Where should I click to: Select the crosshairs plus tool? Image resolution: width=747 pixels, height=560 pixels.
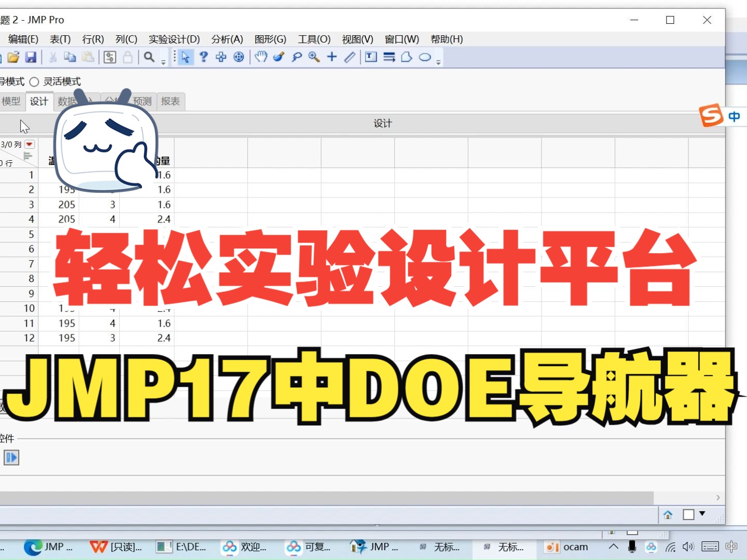click(332, 57)
